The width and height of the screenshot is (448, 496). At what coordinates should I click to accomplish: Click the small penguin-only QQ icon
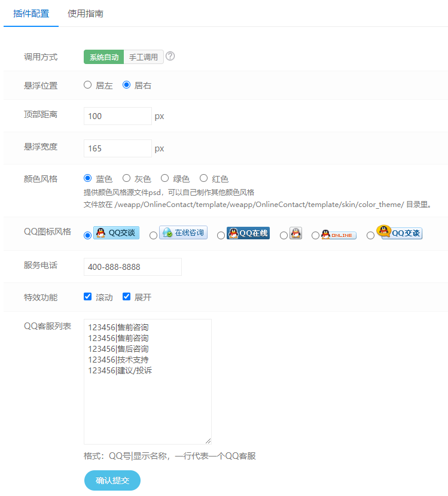coord(296,233)
